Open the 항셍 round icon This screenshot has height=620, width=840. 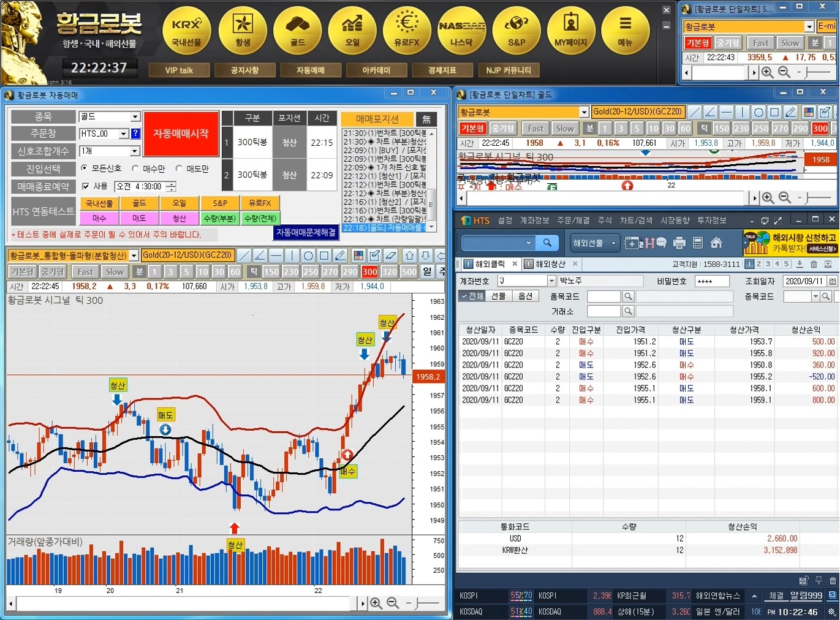click(243, 31)
